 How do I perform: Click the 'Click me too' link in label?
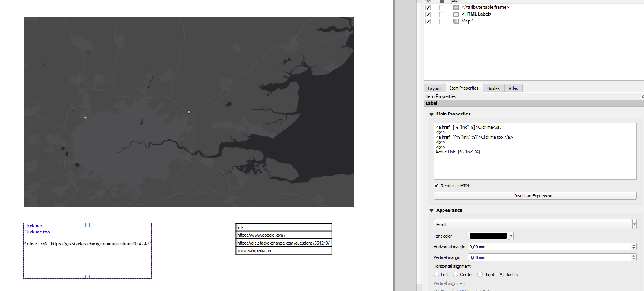tap(37, 232)
